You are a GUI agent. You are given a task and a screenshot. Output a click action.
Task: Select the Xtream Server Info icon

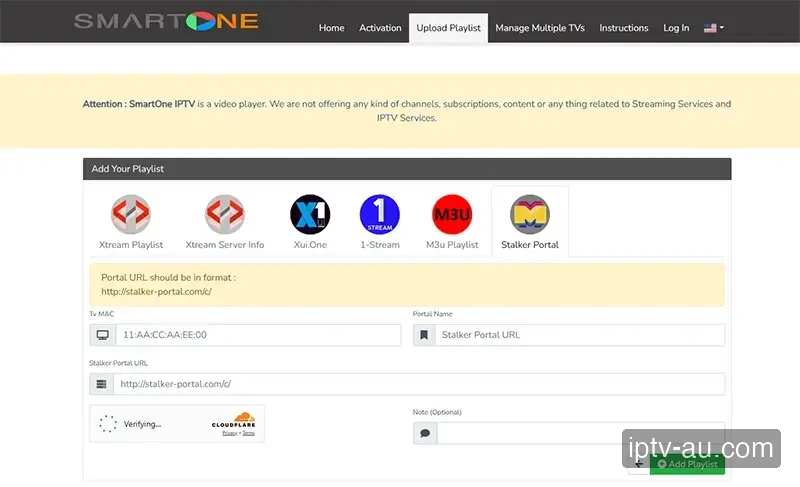pyautogui.click(x=225, y=214)
